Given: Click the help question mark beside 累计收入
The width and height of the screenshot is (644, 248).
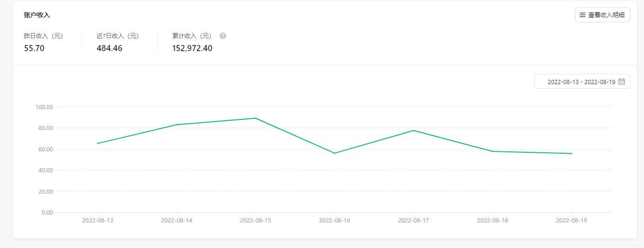Looking at the screenshot, I should pos(223,36).
